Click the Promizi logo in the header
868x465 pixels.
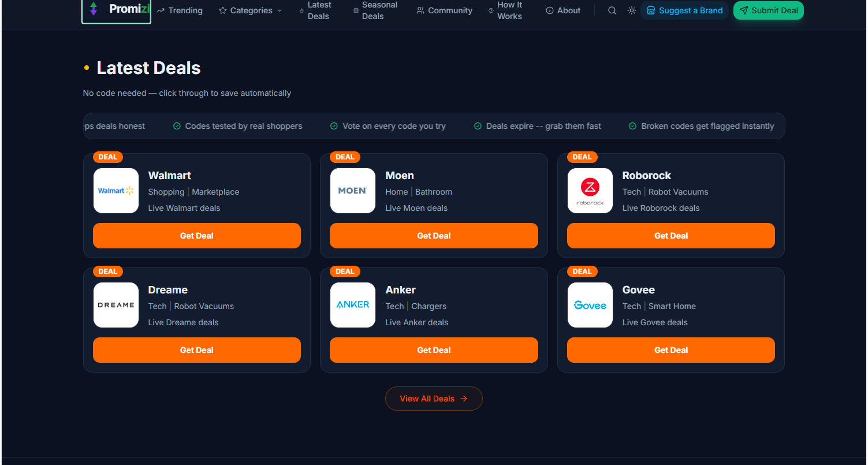[x=116, y=10]
